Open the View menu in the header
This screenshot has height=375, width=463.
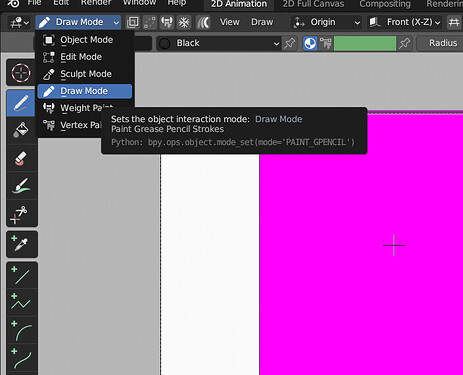[229, 22]
